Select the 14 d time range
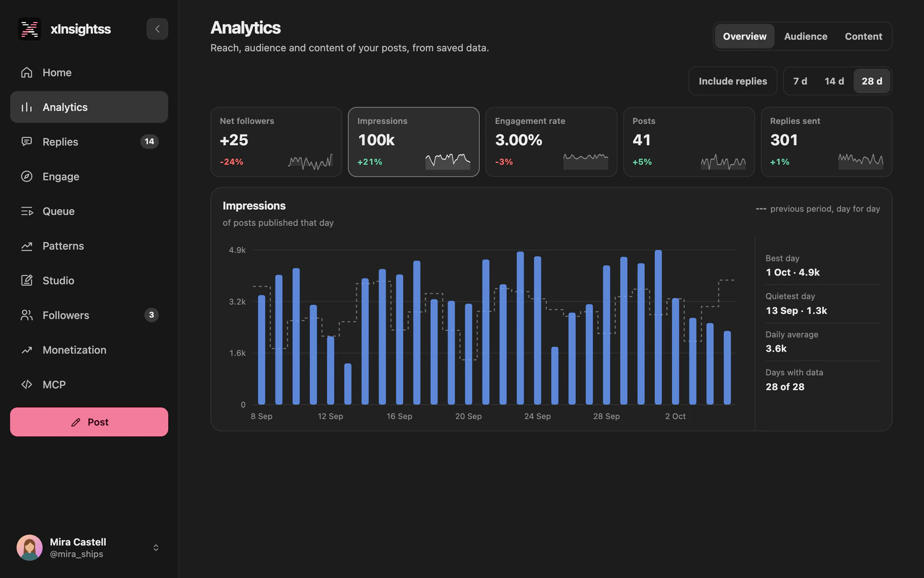The height and width of the screenshot is (578, 924). click(x=834, y=81)
